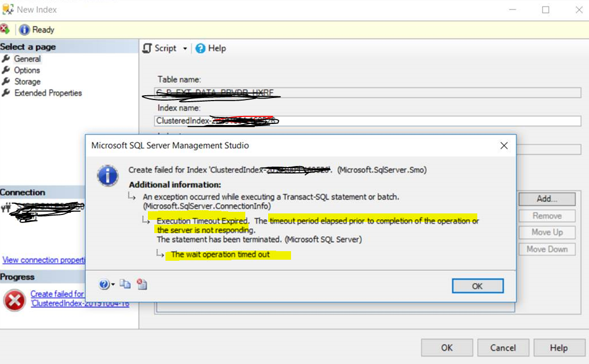Click the Script toolbar icon
Image resolution: width=589 pixels, height=364 pixels.
coord(147,48)
